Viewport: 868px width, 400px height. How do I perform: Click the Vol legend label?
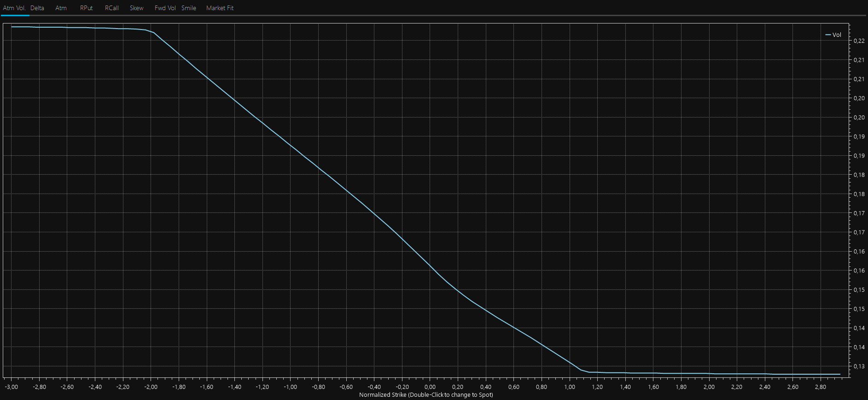click(837, 35)
